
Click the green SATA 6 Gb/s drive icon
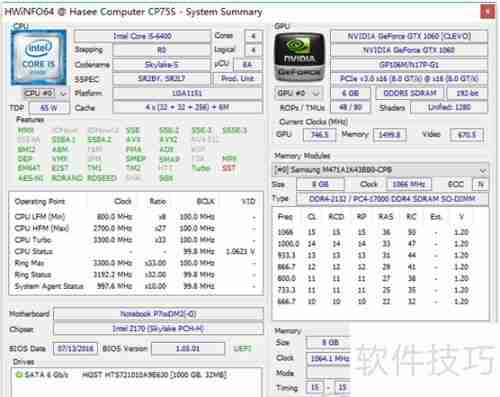(19, 375)
